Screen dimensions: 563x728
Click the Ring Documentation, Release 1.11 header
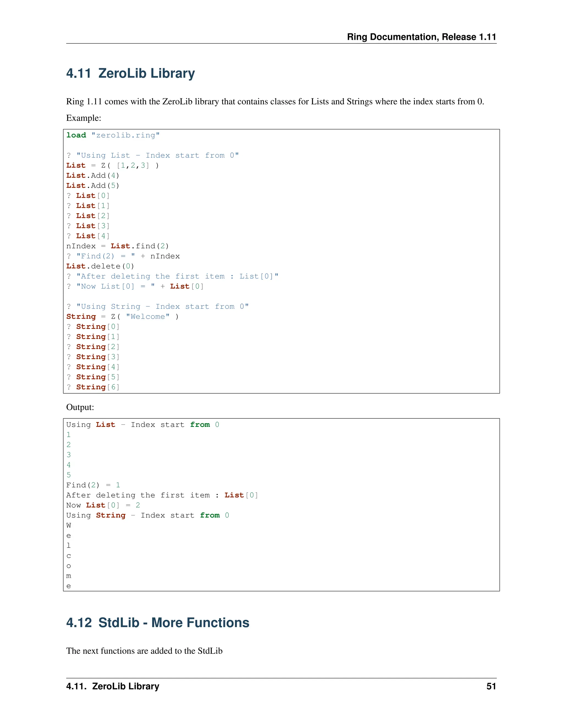(x=421, y=37)
